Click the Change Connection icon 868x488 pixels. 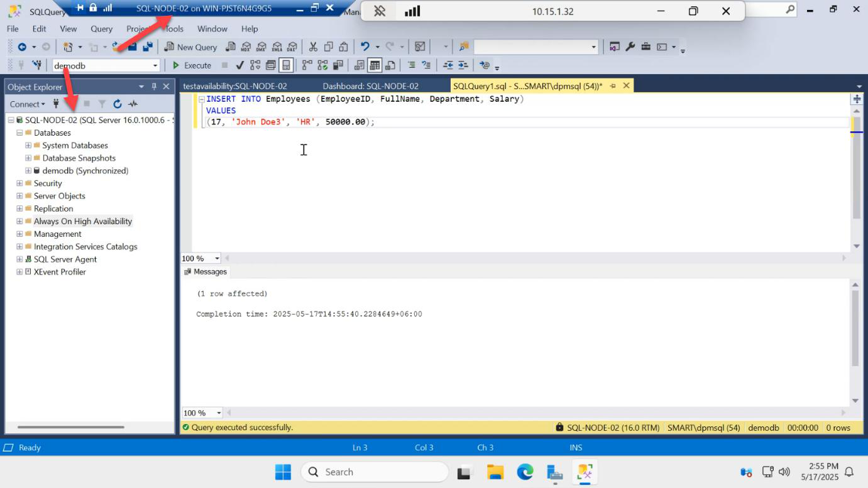[x=37, y=65]
